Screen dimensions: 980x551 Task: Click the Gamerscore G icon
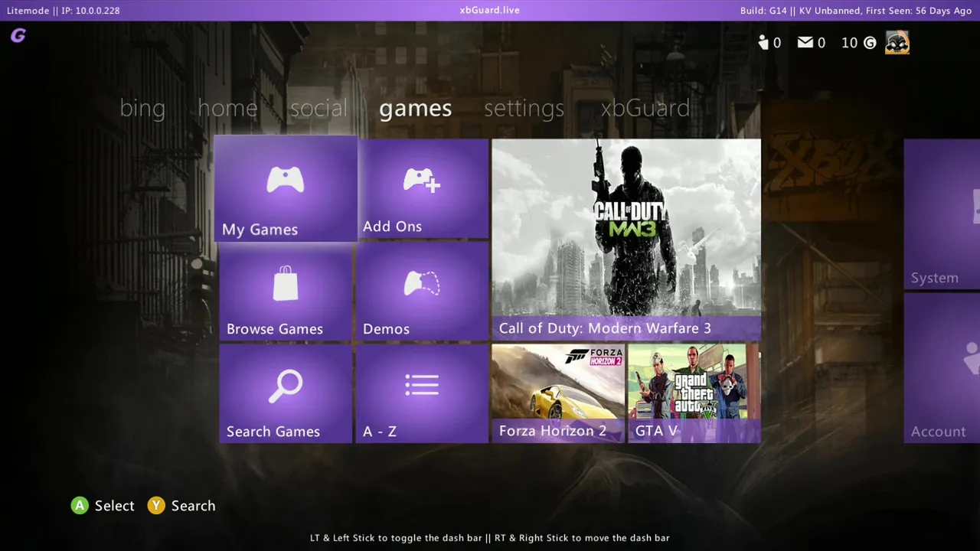pyautogui.click(x=870, y=43)
